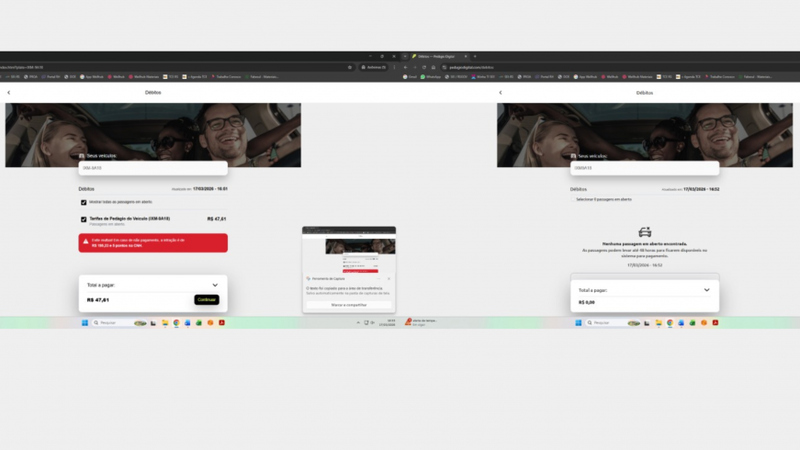800x450 pixels.
Task: Open Chrome from the left taskbar
Action: pos(176,323)
